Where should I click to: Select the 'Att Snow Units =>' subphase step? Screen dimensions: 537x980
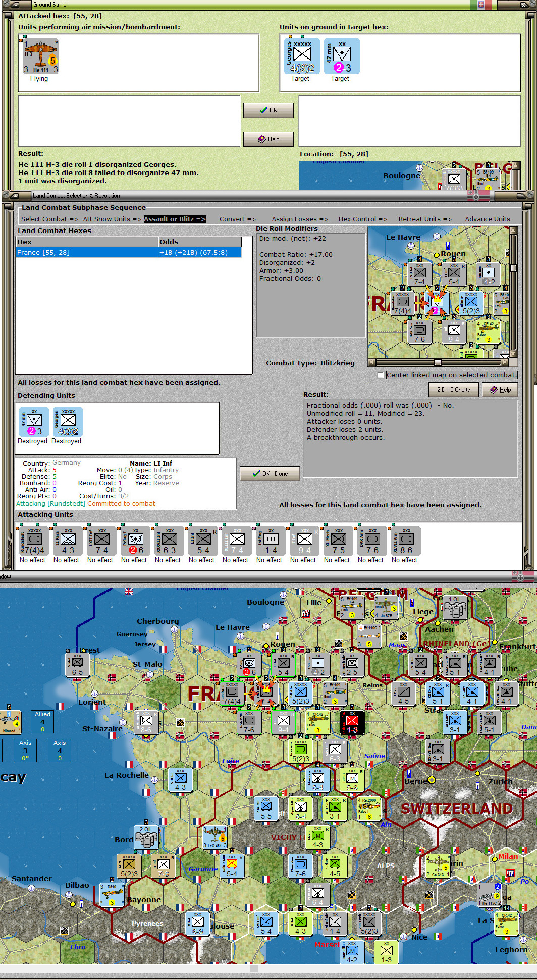click(x=112, y=219)
